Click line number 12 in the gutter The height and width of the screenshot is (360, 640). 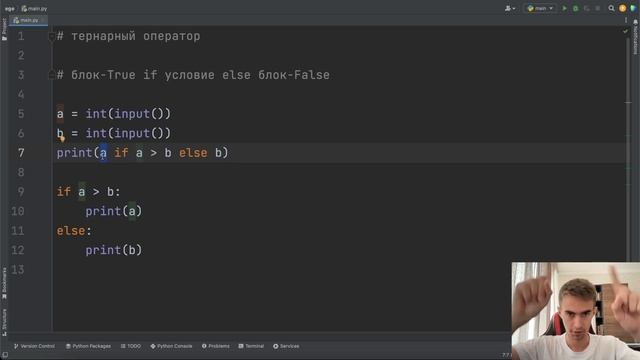click(x=18, y=250)
